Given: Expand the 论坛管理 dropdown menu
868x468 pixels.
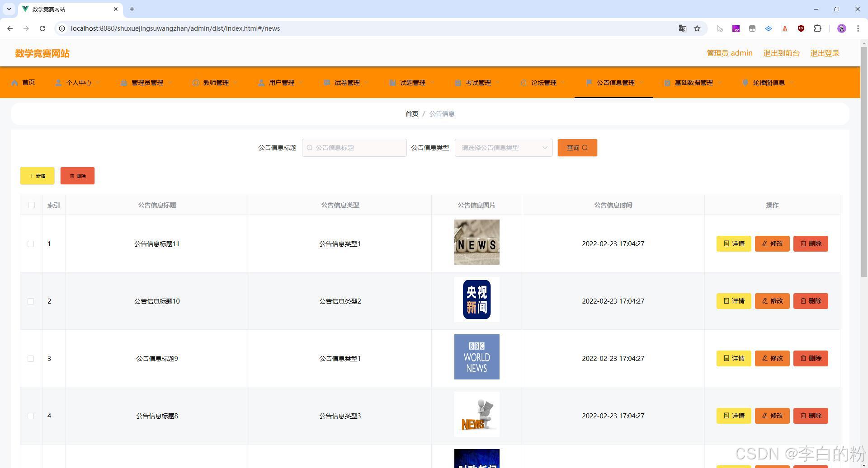Looking at the screenshot, I should point(543,83).
